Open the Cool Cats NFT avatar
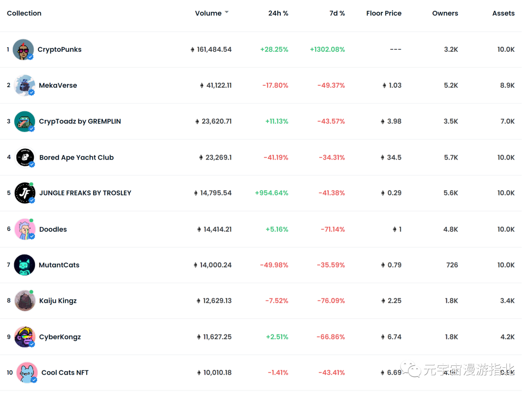Viewport: 532px width, 393px height. pyautogui.click(x=27, y=373)
